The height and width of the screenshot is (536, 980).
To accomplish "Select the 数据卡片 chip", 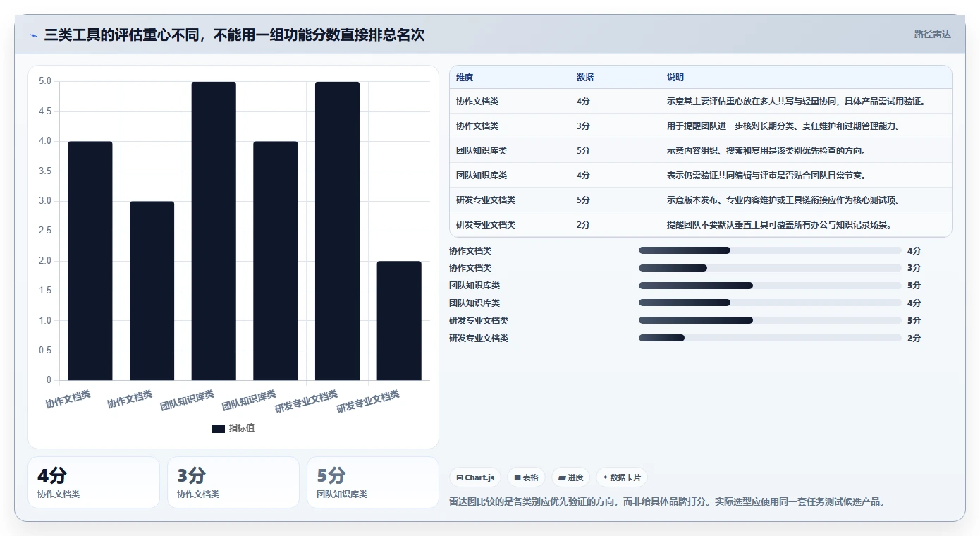I will (622, 477).
